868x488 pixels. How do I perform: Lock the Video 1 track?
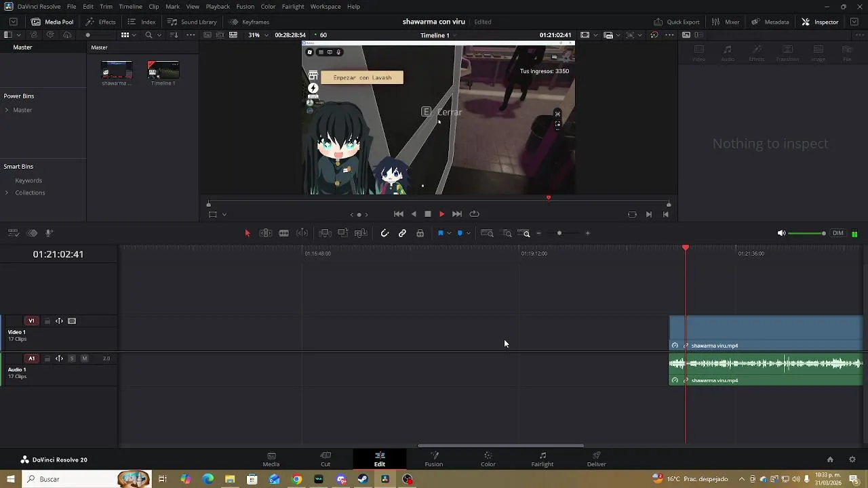click(47, 321)
